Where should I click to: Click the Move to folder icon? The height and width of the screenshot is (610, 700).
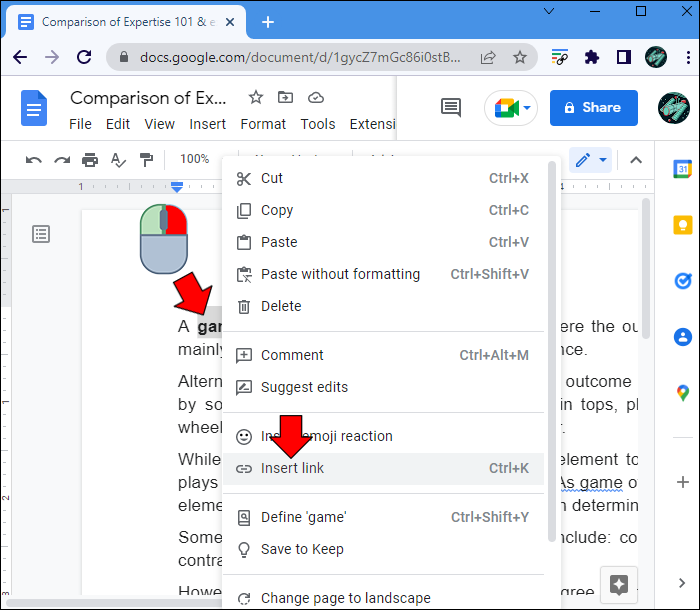click(285, 97)
